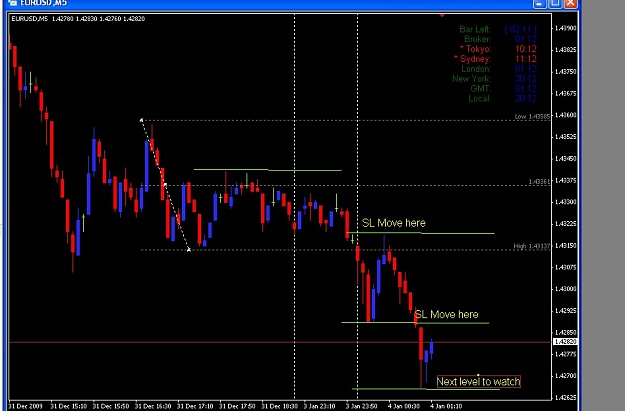Minimize the EURUSD,M5 chart window
625x411 pixels.
tap(540, 4)
